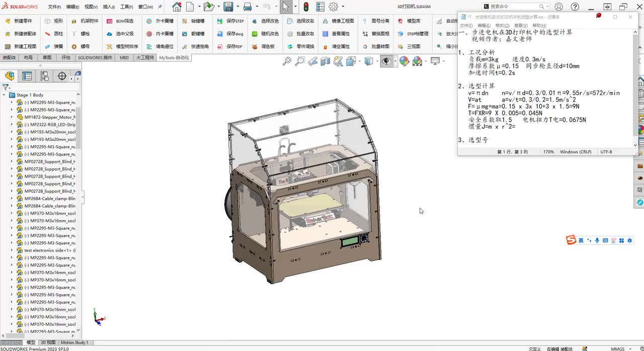The height and width of the screenshot is (351, 644).
Task: Switch to the FeatureManager design tree tab
Action: coord(10,76)
